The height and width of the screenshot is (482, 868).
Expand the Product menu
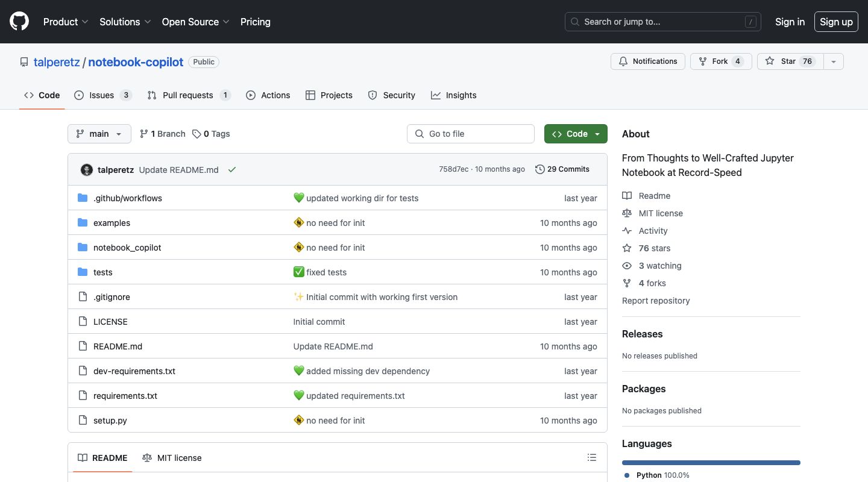click(x=66, y=22)
